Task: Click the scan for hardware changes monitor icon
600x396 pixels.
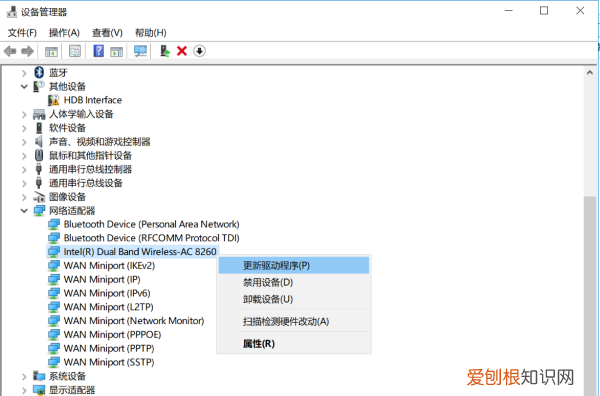Action: click(x=140, y=51)
